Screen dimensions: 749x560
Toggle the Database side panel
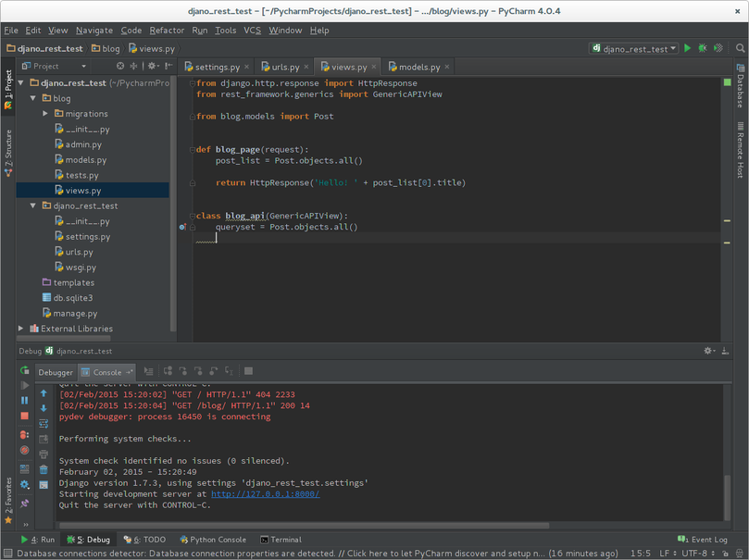click(741, 85)
